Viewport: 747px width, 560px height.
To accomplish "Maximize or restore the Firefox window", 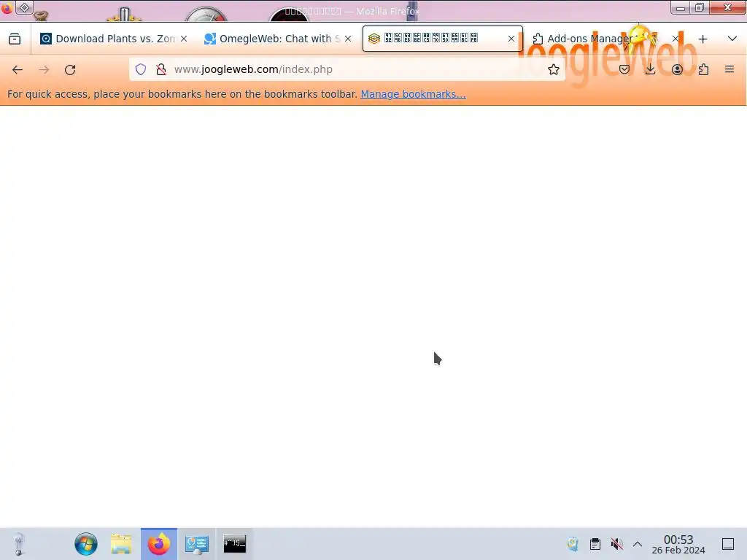I will pyautogui.click(x=700, y=7).
